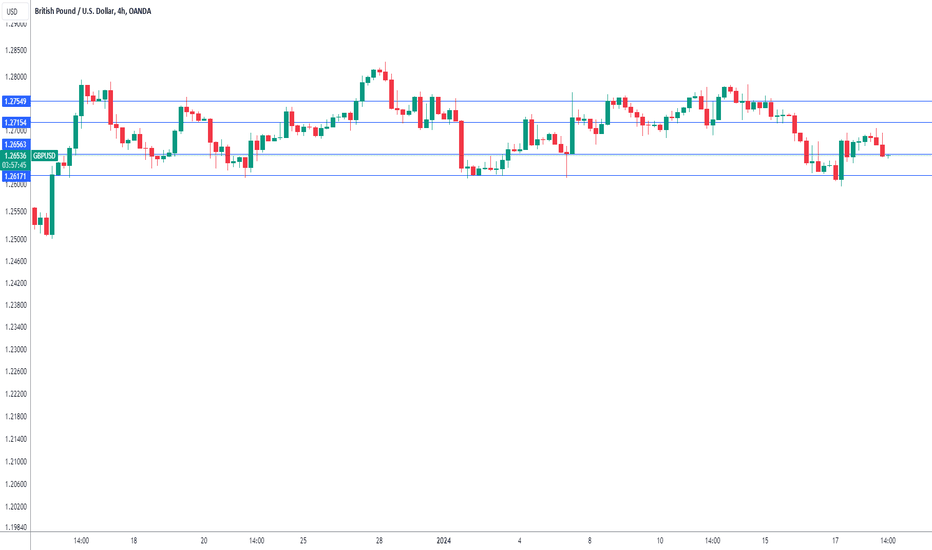The width and height of the screenshot is (932, 550).
Task: Click the 1.19840 price scale label
Action: click(x=15, y=527)
